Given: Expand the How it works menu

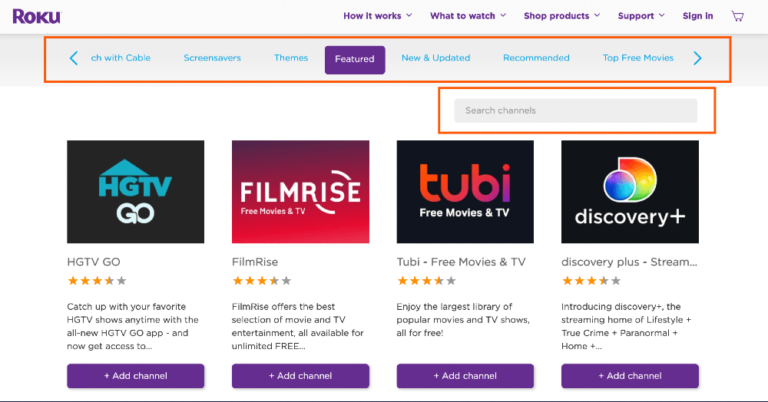Looking at the screenshot, I should click(377, 16).
